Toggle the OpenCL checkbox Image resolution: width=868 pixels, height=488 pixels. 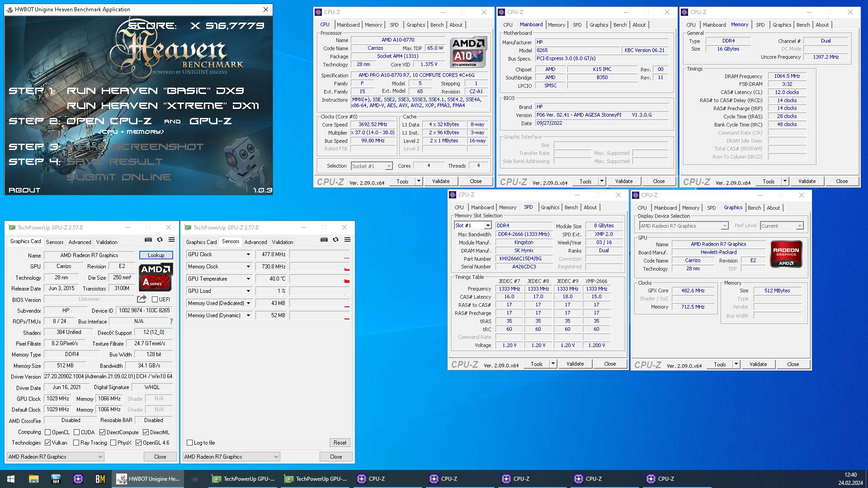[47, 432]
